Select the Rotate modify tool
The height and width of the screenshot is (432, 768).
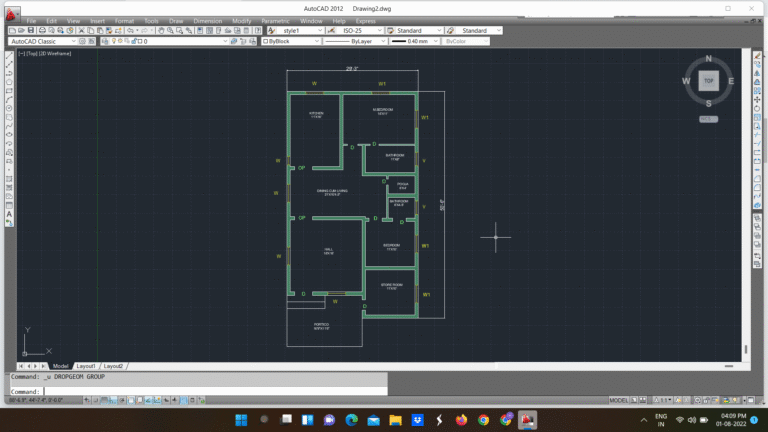click(757, 108)
